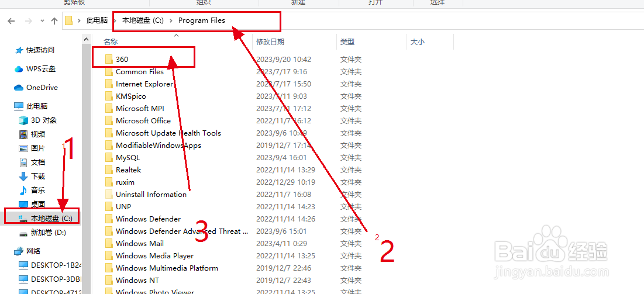This screenshot has height=294, width=644.
Task: Open the recent locations dropdown arrow
Action: [42, 21]
